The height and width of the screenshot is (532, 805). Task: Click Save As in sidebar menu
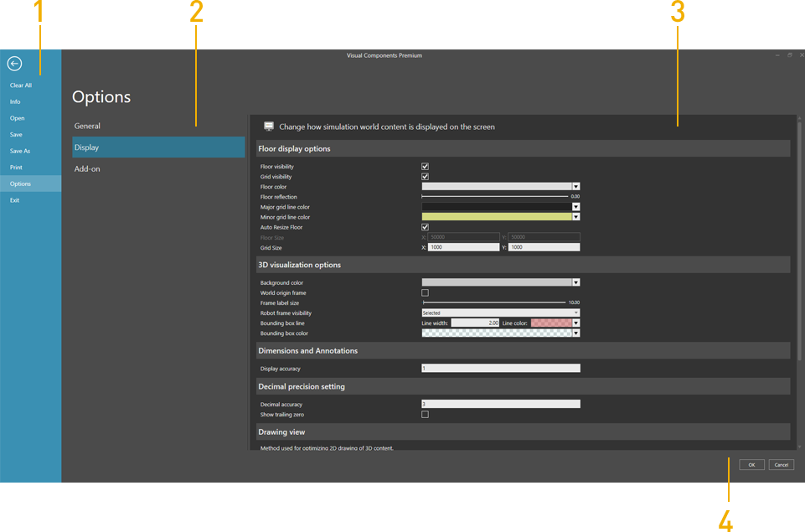pyautogui.click(x=20, y=152)
